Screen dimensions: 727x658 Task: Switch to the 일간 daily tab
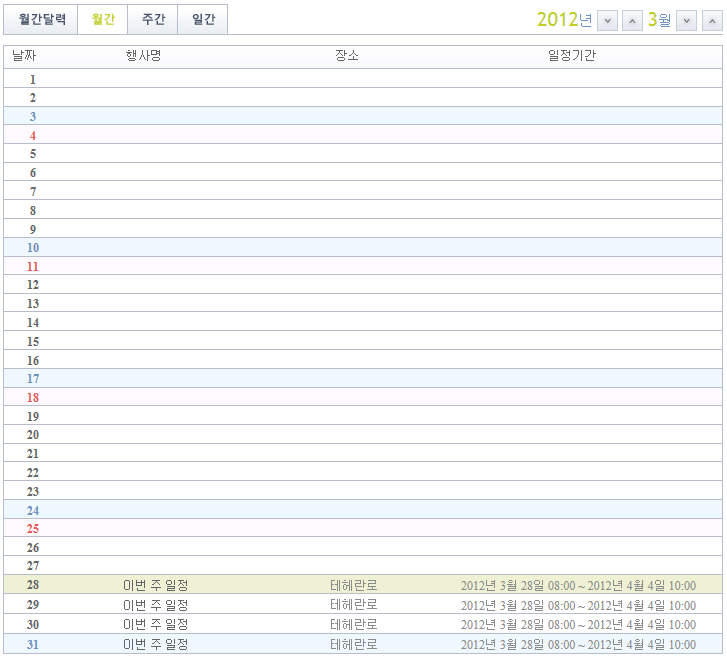coord(203,19)
